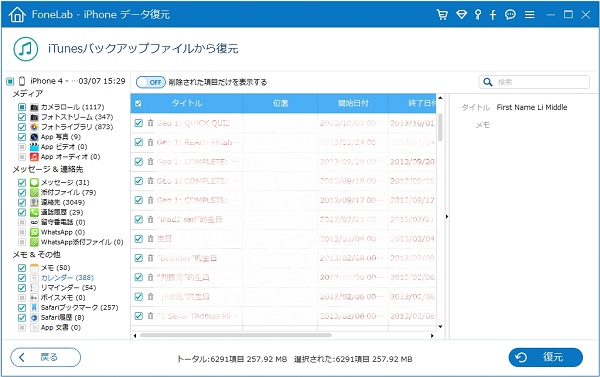The width and height of the screenshot is (600, 377).
Task: Open the shopping cart icon
Action: click(442, 15)
